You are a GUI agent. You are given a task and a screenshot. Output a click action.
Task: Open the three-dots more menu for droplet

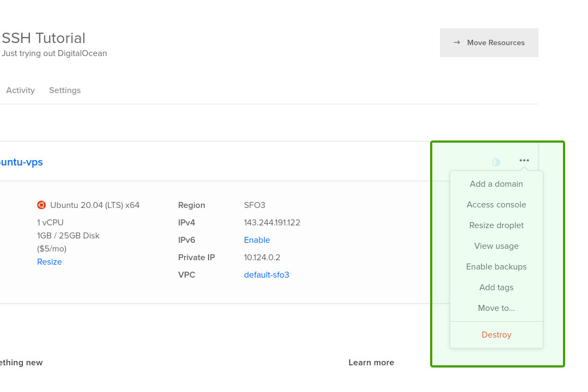pos(524,161)
